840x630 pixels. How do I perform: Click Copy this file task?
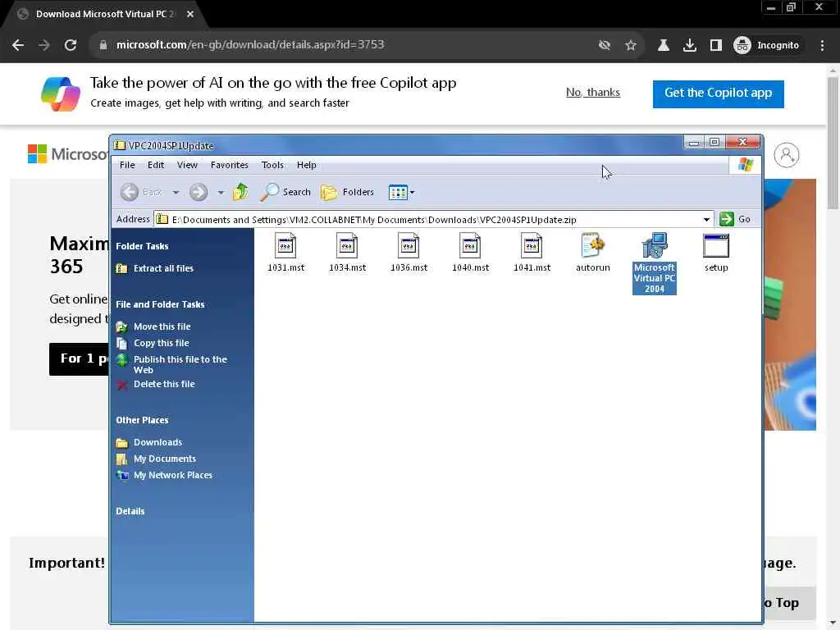pos(162,343)
